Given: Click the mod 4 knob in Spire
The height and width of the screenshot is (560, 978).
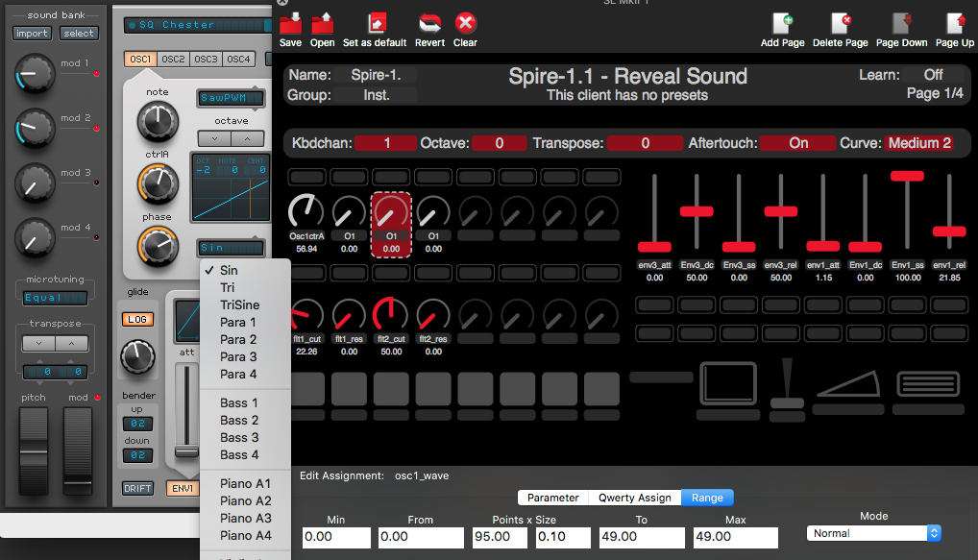Looking at the screenshot, I should 35,237.
